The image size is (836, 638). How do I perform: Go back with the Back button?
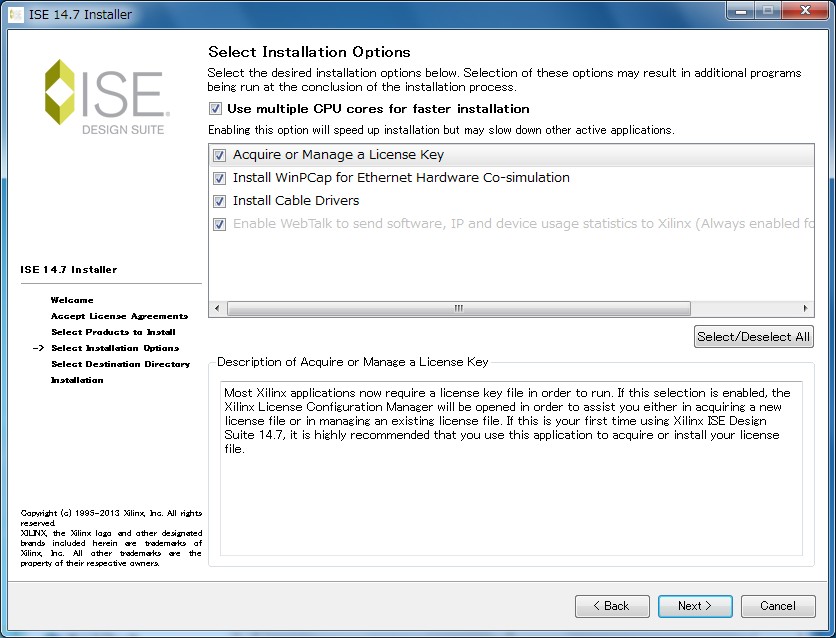pos(612,606)
